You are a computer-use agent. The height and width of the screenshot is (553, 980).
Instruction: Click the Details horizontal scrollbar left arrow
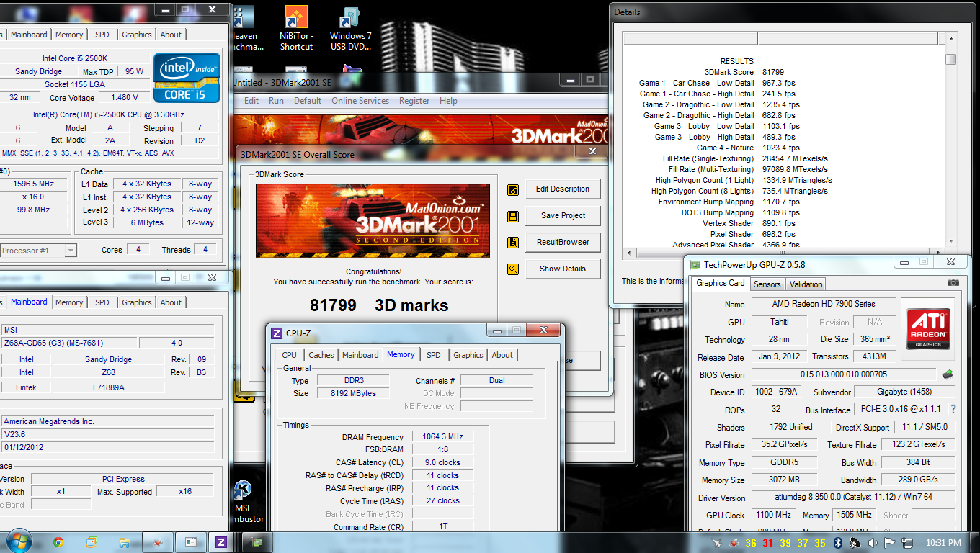pyautogui.click(x=628, y=253)
